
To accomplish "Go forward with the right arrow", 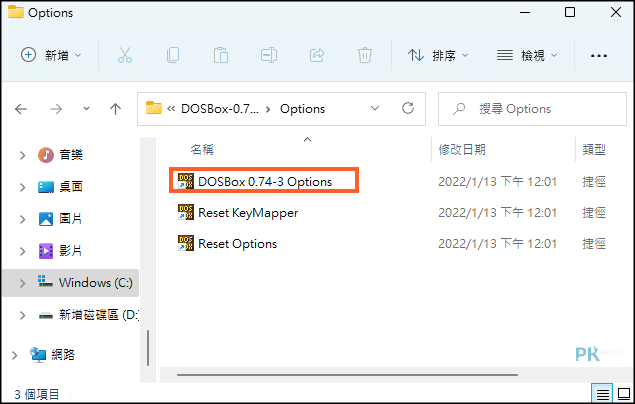I will 56,109.
